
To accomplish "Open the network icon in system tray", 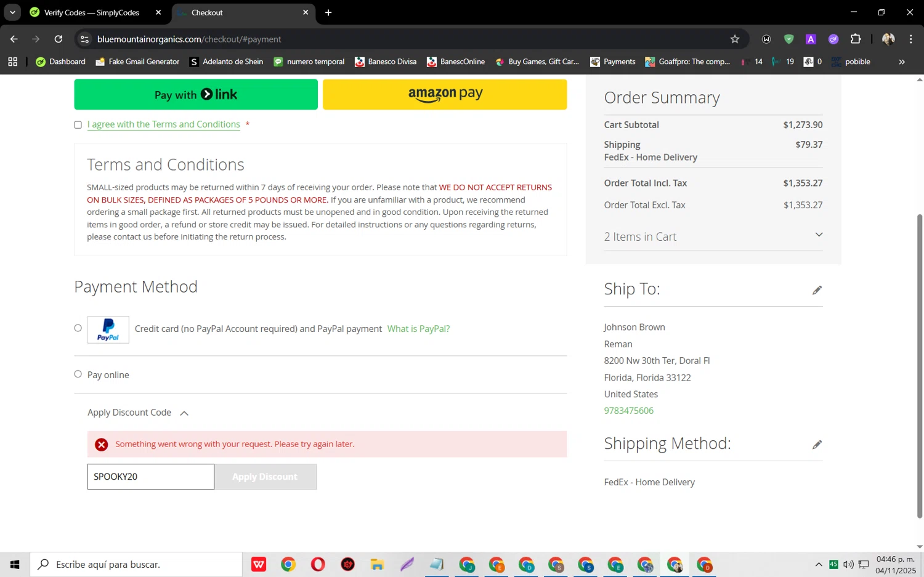I will [864, 565].
